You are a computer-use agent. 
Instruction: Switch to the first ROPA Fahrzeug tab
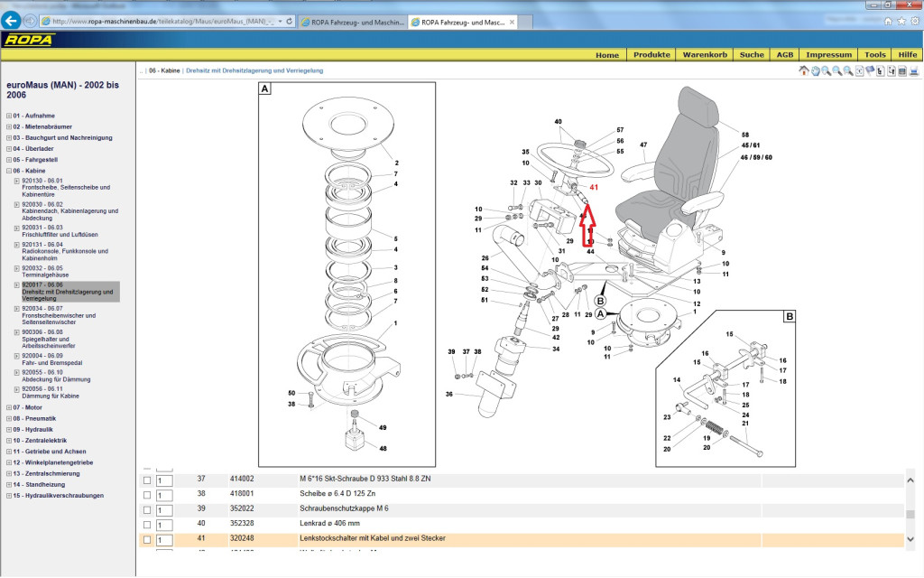pyautogui.click(x=353, y=22)
